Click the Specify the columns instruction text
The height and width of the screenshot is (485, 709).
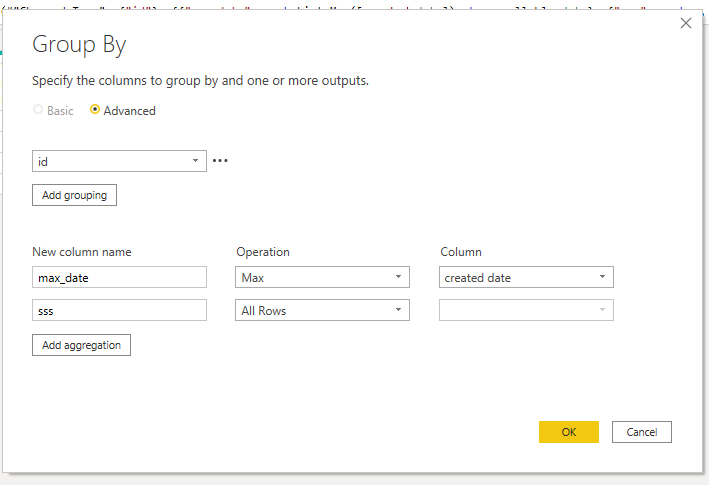click(200, 80)
